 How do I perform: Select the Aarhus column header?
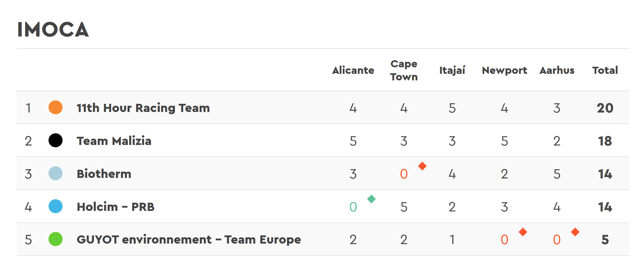(557, 70)
